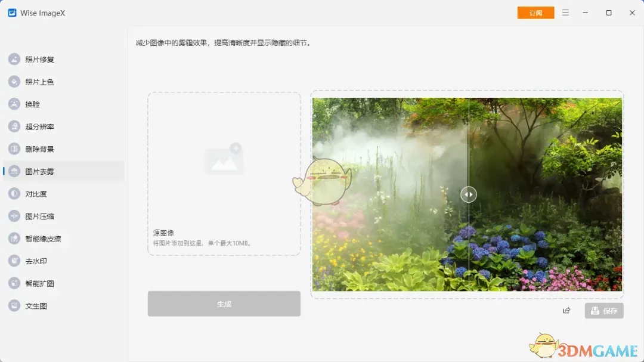Open the 图片压缩 image compression icon

point(14,216)
